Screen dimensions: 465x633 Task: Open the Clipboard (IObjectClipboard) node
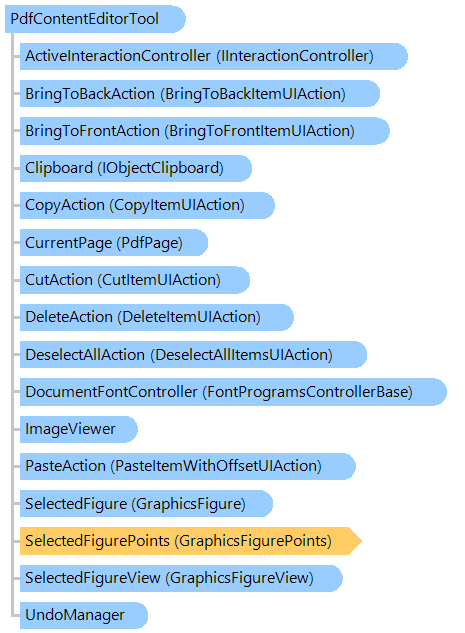[x=136, y=168]
